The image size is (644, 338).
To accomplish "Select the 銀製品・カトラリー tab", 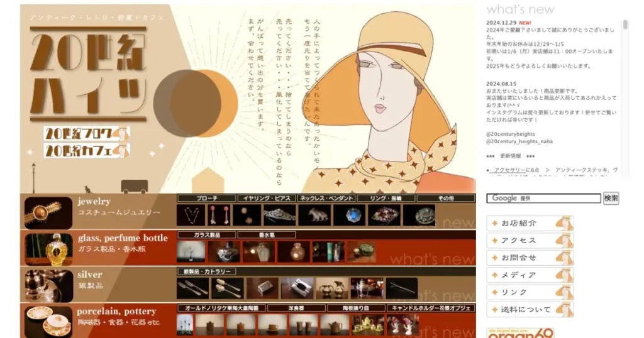I will click(x=206, y=271).
